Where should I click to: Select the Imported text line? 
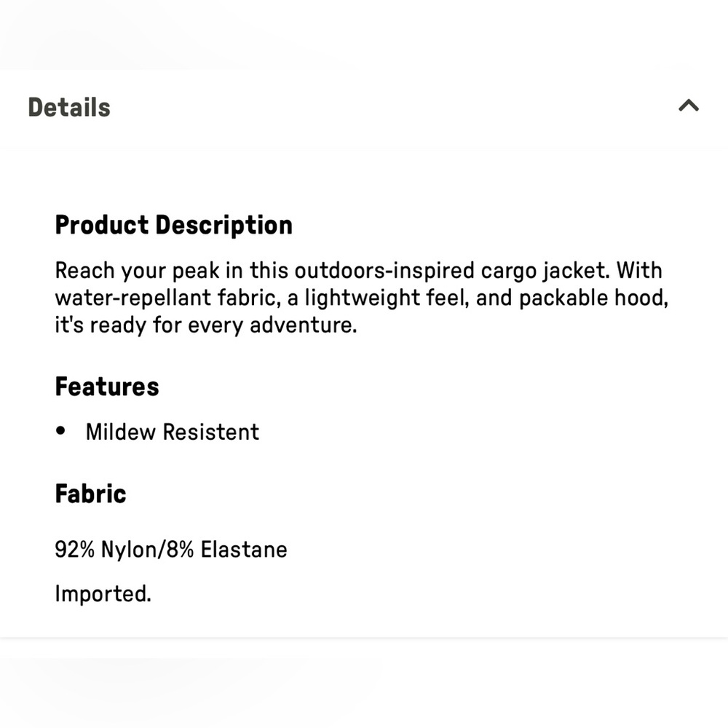[103, 594]
